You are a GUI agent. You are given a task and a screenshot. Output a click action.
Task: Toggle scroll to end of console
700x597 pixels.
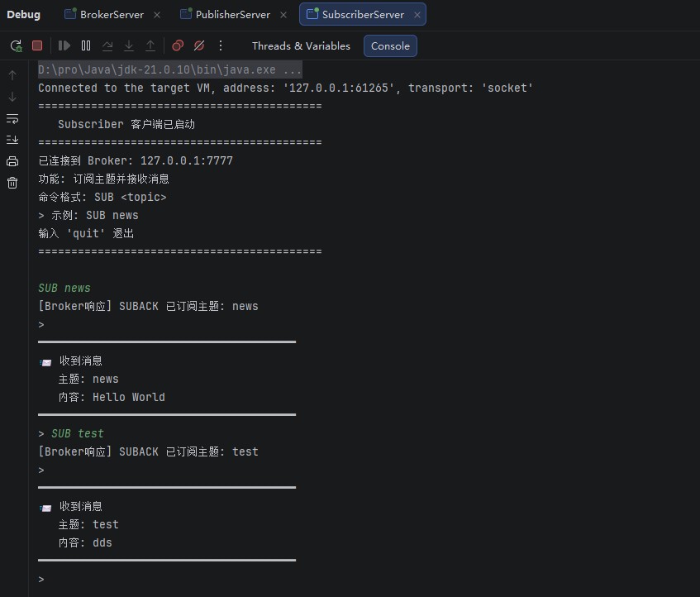12,140
